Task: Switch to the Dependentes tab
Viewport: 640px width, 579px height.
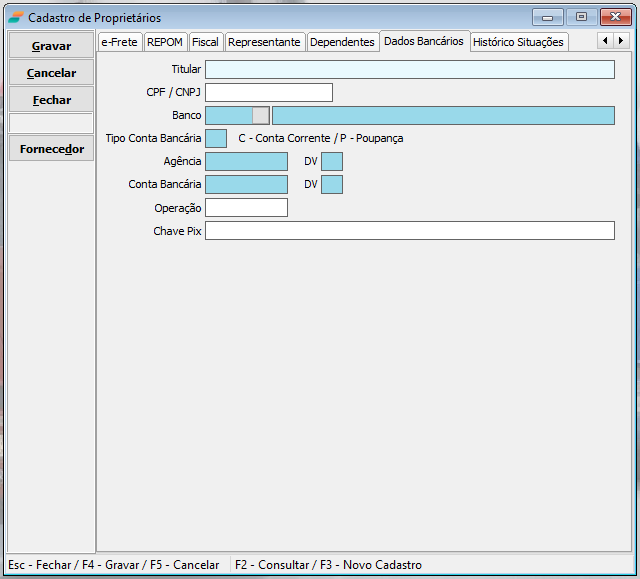Action: point(342,42)
